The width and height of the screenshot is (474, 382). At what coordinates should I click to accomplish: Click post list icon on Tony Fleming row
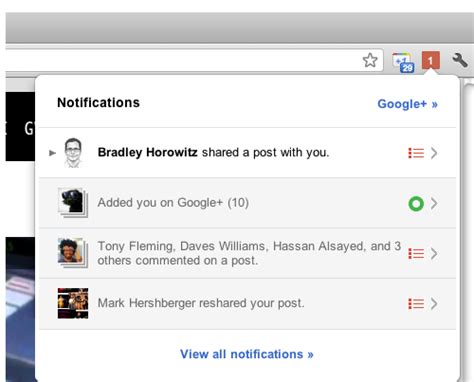[416, 254]
